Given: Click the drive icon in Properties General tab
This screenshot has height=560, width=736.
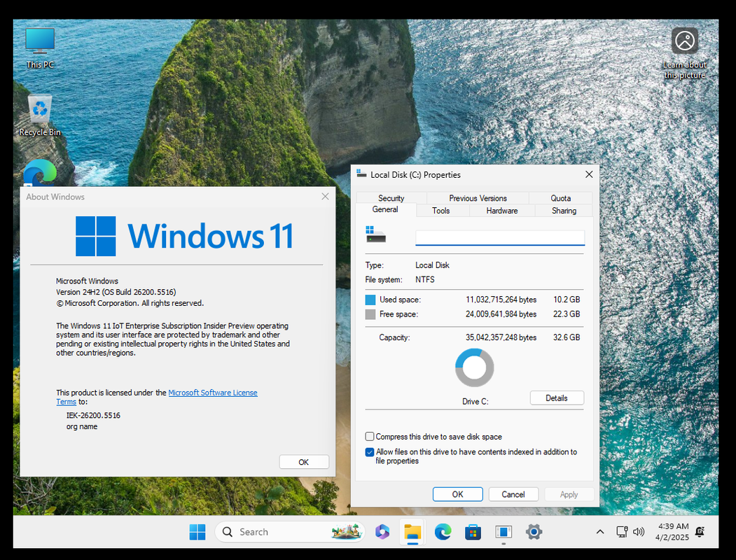Looking at the screenshot, I should [375, 234].
